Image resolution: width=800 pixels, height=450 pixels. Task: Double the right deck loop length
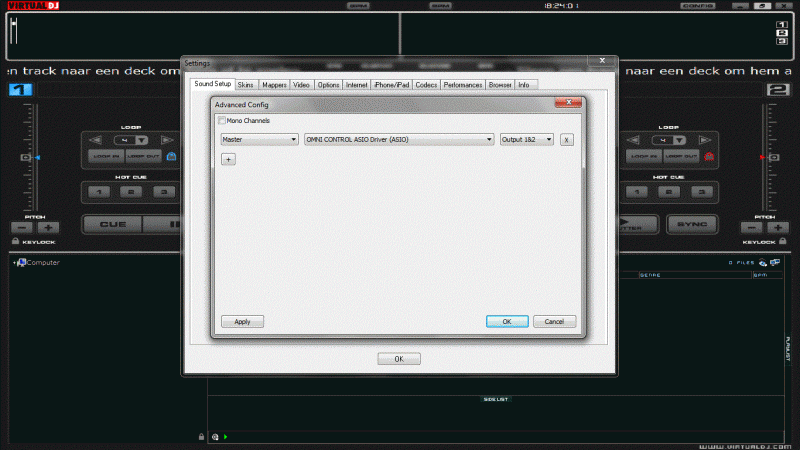pyautogui.click(x=705, y=140)
